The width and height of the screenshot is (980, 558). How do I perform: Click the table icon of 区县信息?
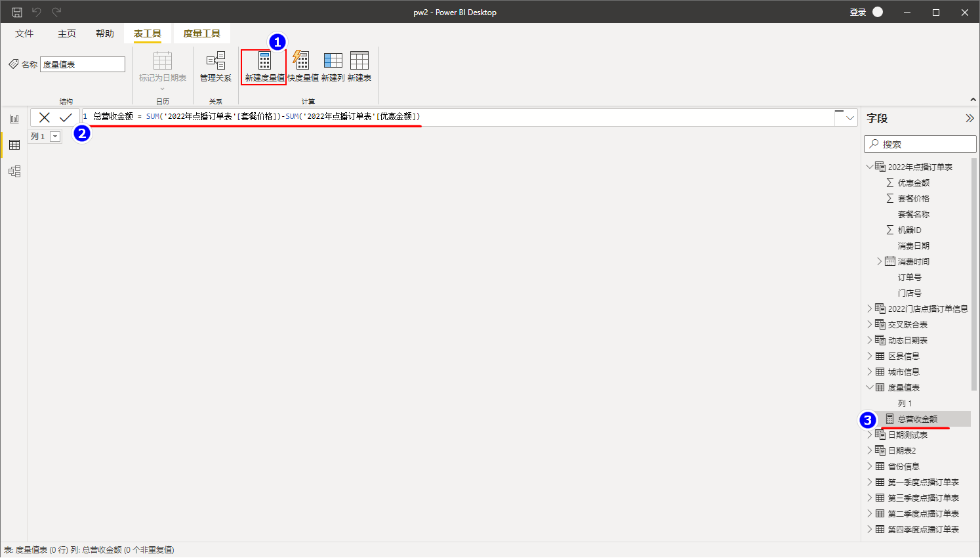pyautogui.click(x=880, y=356)
